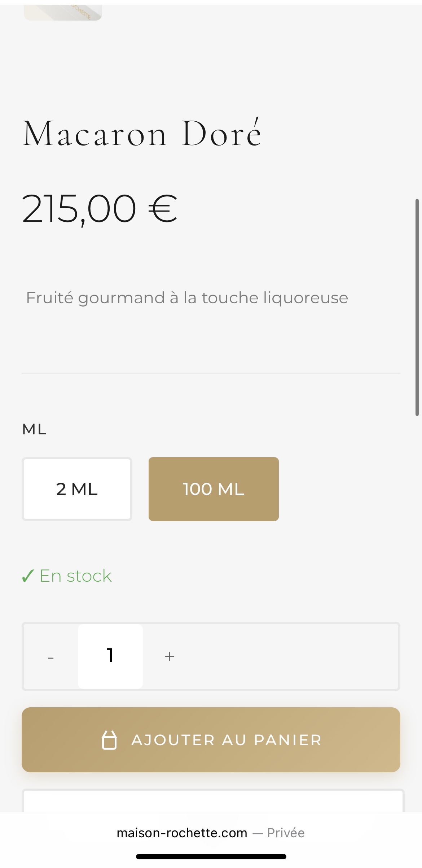Tap the shopping bag icon

tap(109, 740)
